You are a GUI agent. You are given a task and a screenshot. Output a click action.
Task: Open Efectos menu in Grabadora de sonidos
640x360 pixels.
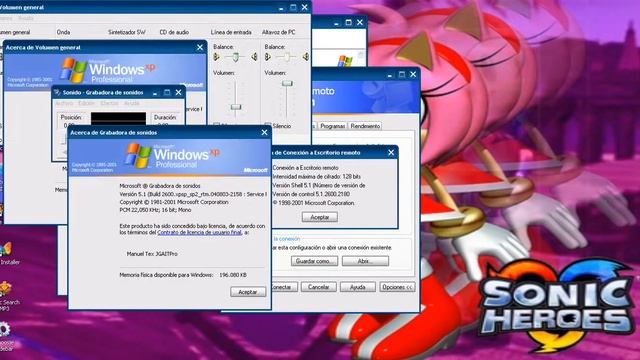(109, 103)
